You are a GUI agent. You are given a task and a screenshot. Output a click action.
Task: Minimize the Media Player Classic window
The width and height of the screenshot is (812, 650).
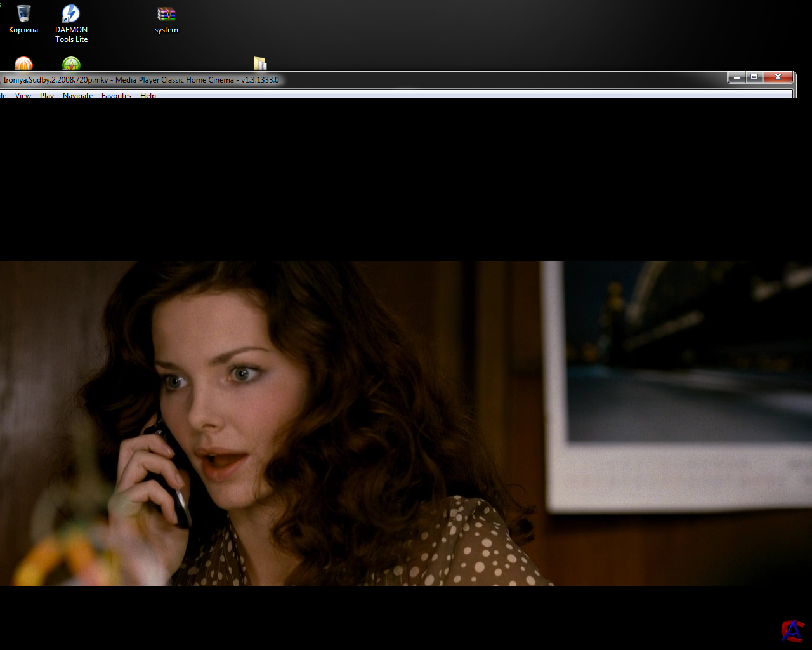737,77
